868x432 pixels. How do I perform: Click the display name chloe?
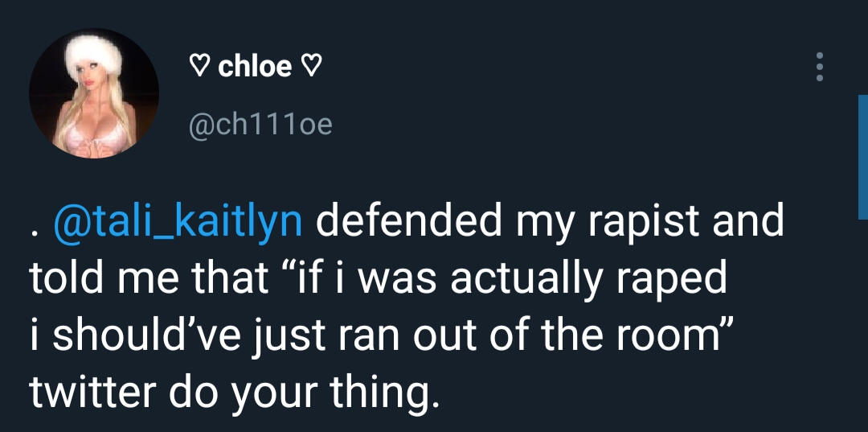click(255, 67)
